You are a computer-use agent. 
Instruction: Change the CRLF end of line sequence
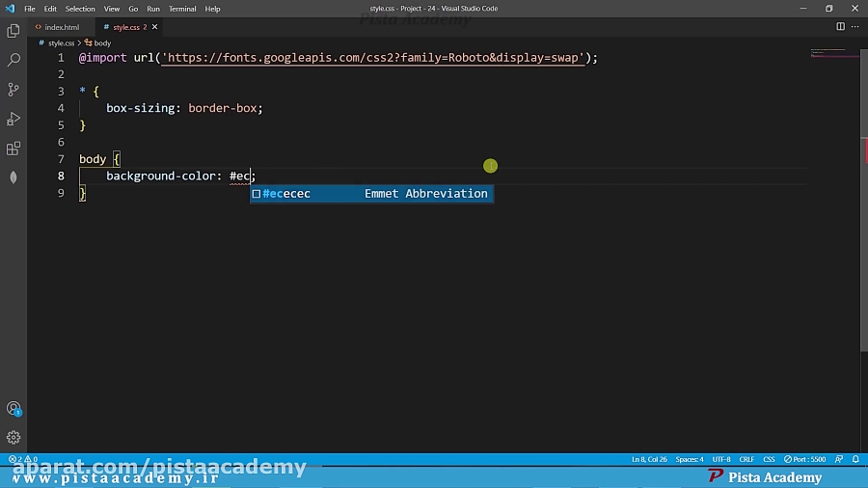pyautogui.click(x=746, y=459)
